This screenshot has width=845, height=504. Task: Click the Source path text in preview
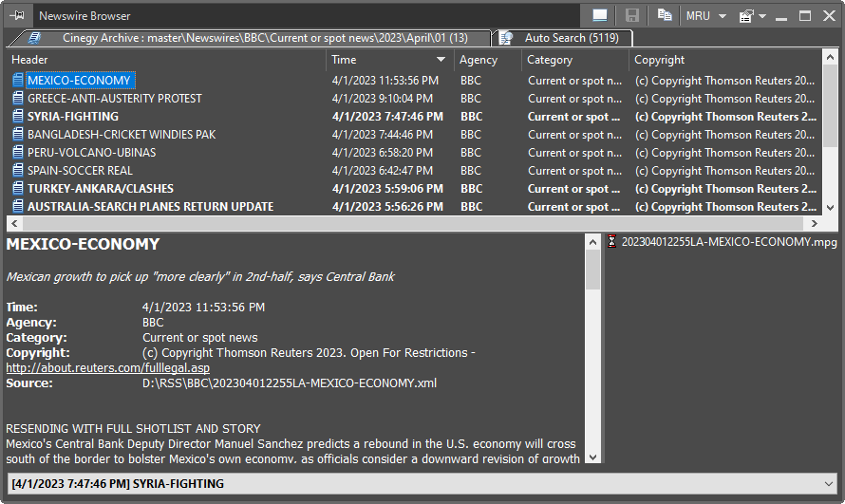tap(290, 383)
